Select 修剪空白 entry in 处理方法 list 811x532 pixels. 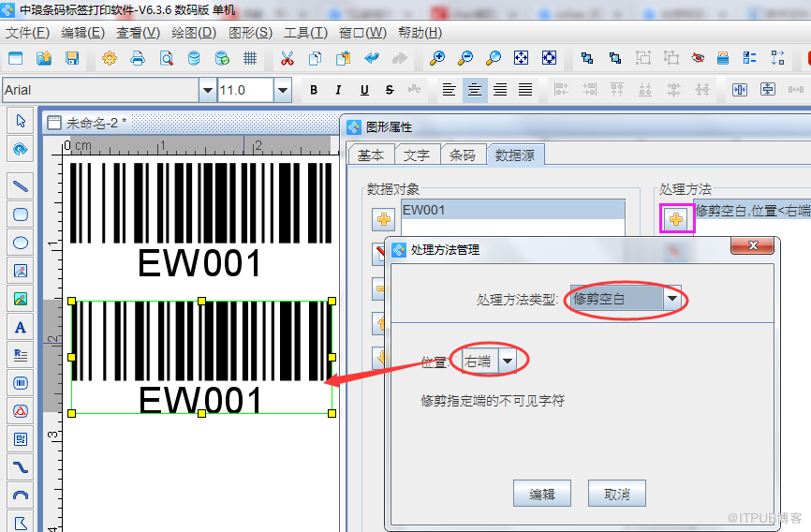753,210
